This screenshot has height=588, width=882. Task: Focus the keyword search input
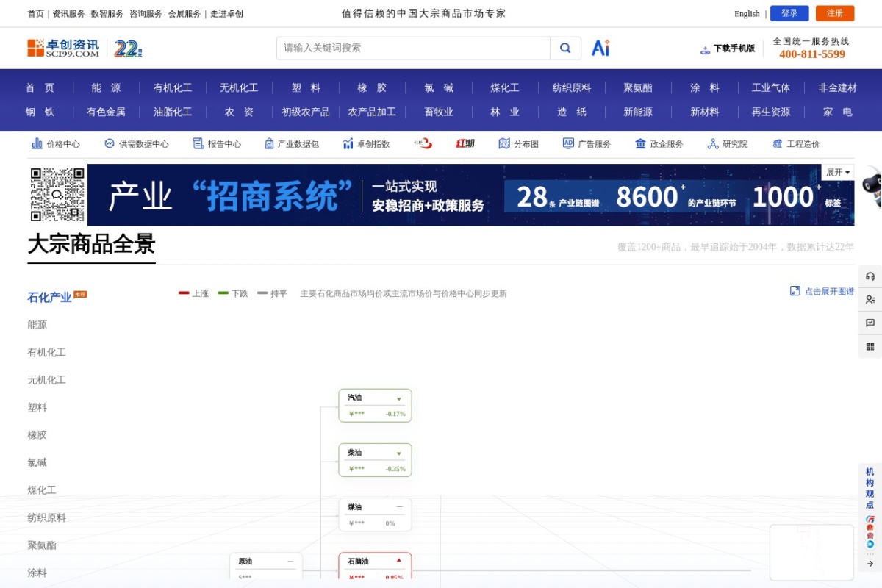click(413, 48)
